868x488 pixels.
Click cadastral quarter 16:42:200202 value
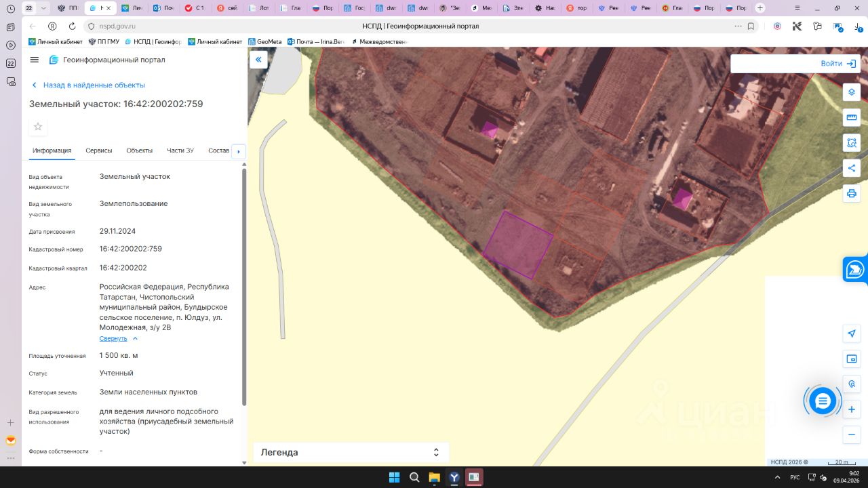click(x=123, y=268)
